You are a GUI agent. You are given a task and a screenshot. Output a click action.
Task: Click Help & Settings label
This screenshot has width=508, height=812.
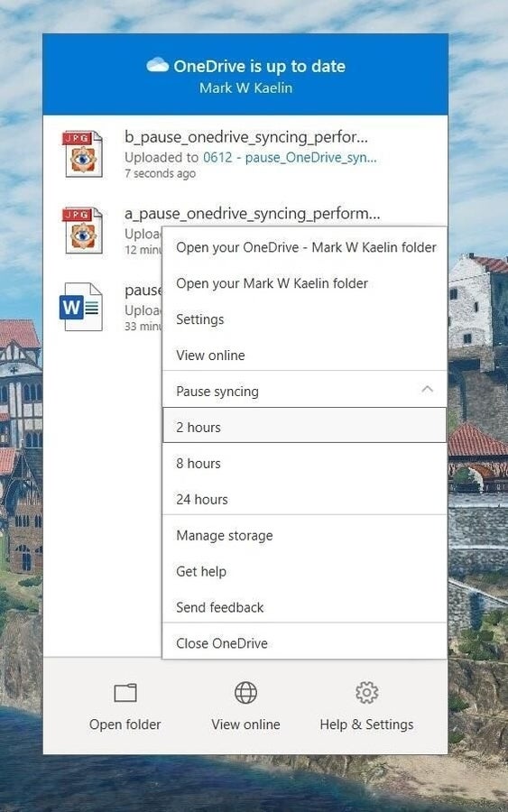366,724
